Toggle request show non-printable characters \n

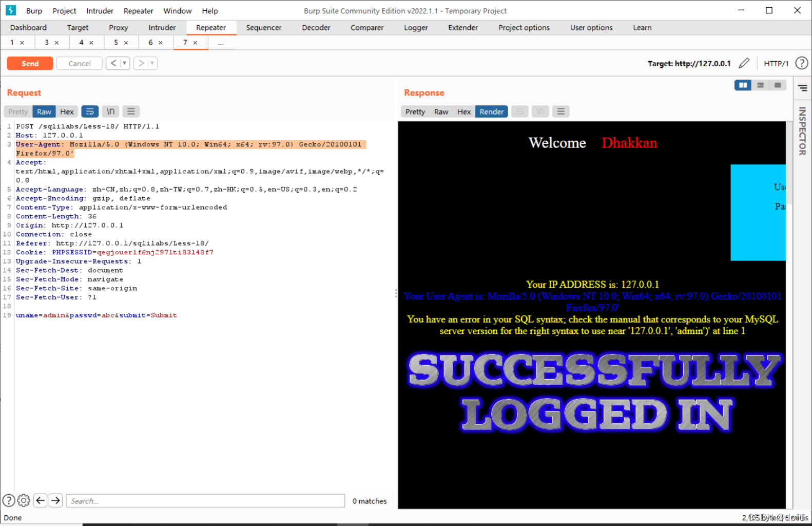point(110,111)
